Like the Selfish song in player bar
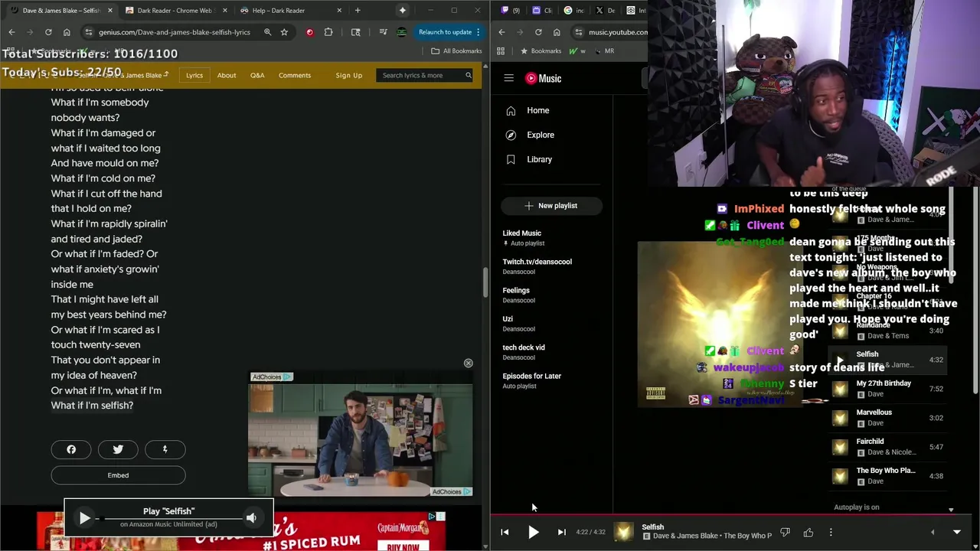Viewport: 980px width, 551px height. [808, 532]
